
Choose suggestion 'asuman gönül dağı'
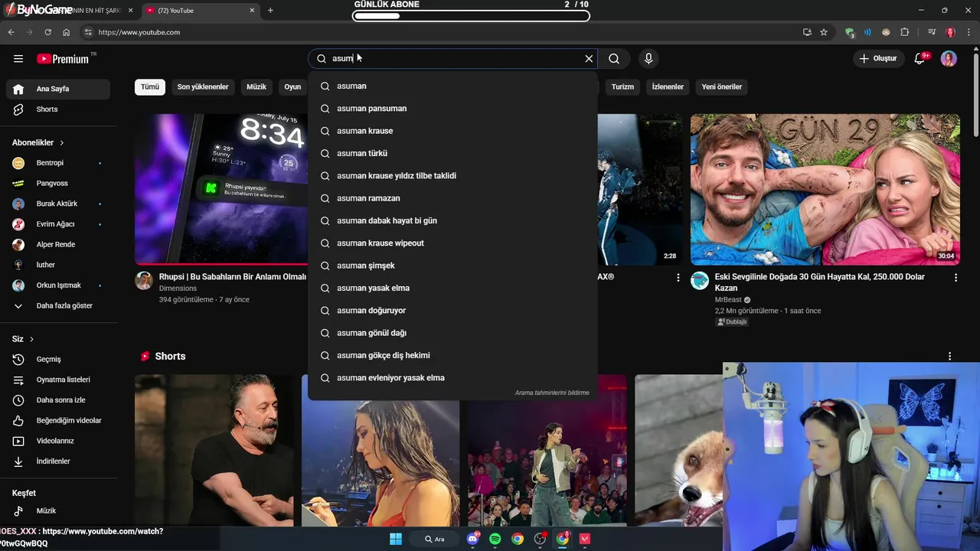(x=452, y=333)
